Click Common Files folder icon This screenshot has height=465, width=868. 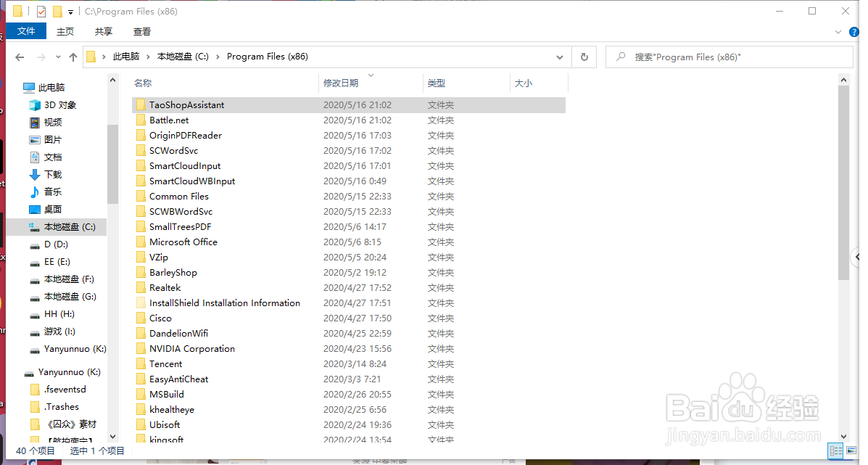coord(141,196)
